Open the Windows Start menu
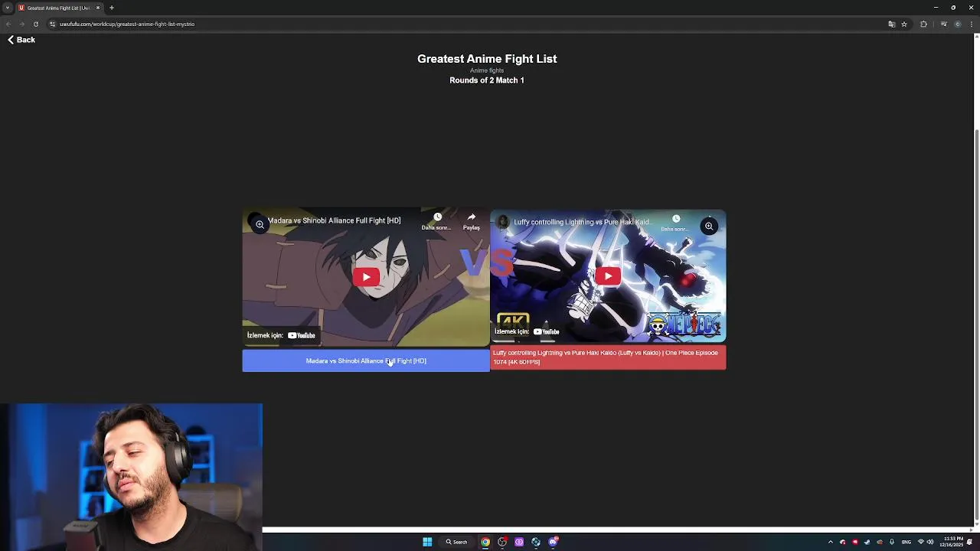The width and height of the screenshot is (980, 551). pyautogui.click(x=427, y=542)
